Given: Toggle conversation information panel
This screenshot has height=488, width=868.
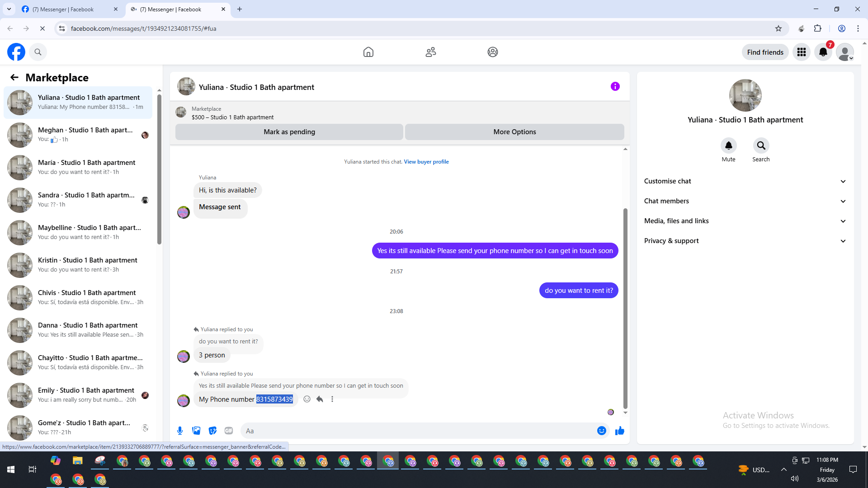Looking at the screenshot, I should click(x=615, y=86).
